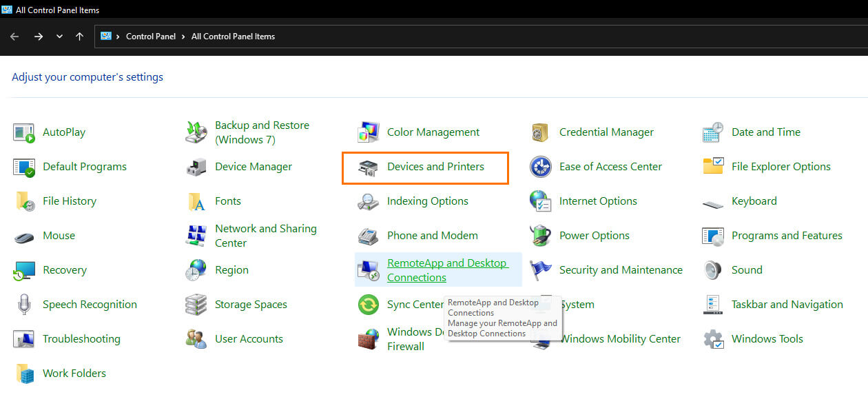The width and height of the screenshot is (868, 408).
Task: Open the Power Options battery icon
Action: click(x=541, y=236)
